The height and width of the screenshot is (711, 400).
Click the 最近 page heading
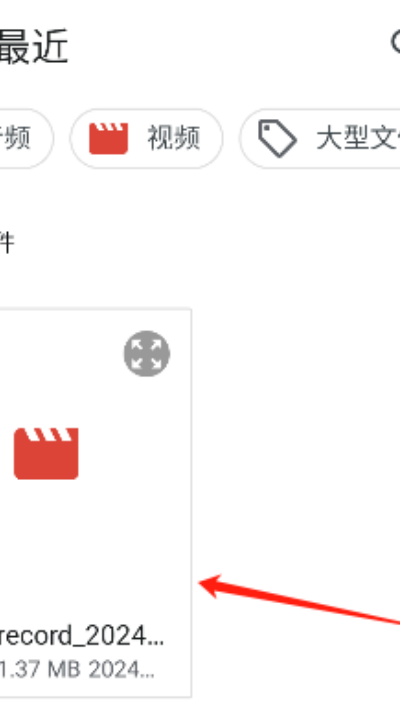point(34,46)
